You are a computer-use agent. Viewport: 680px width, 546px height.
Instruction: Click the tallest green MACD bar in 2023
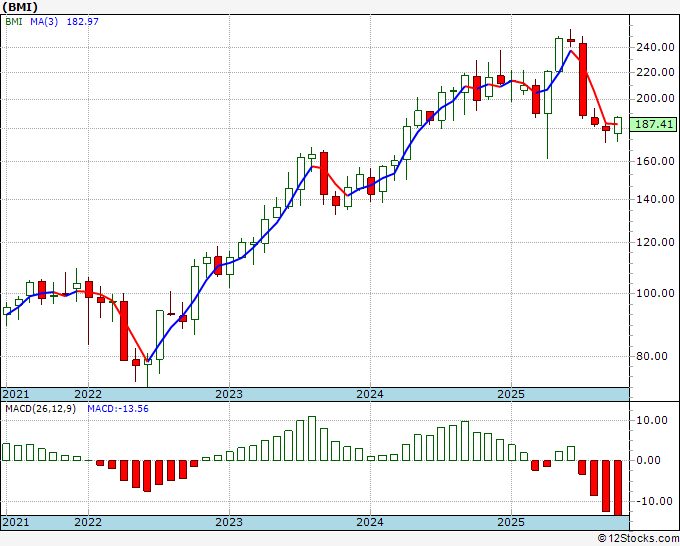(312, 438)
